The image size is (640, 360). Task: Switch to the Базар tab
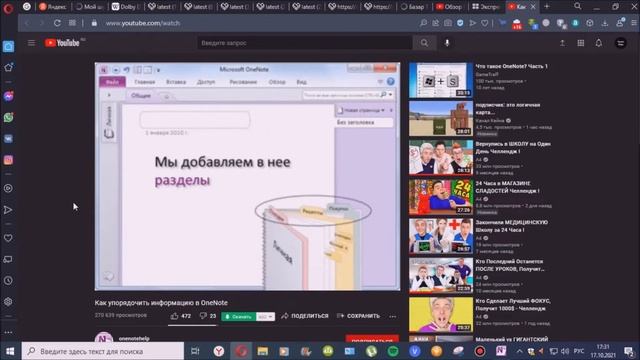[413, 7]
